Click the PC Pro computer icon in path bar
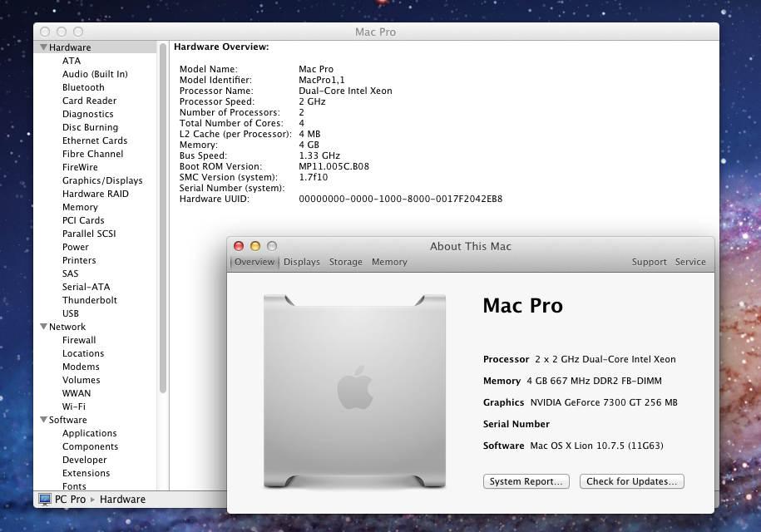 pyautogui.click(x=45, y=499)
